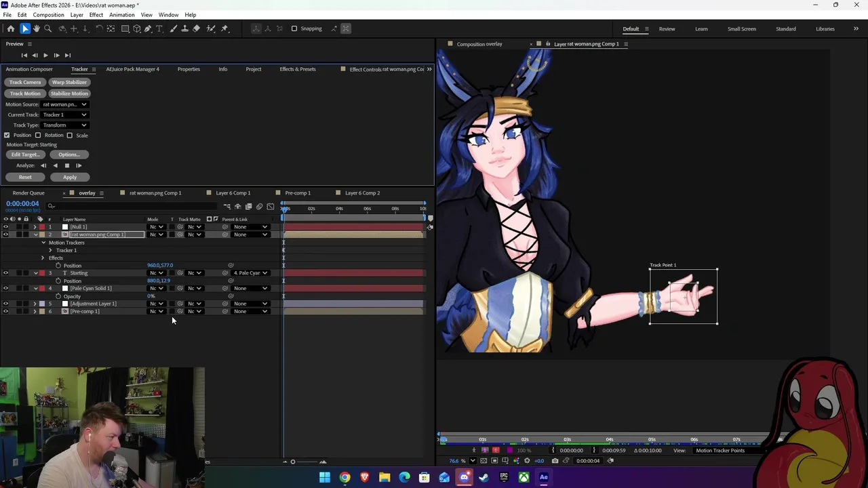Click the Reset button in Tracker
The height and width of the screenshot is (488, 868).
pos(25,177)
